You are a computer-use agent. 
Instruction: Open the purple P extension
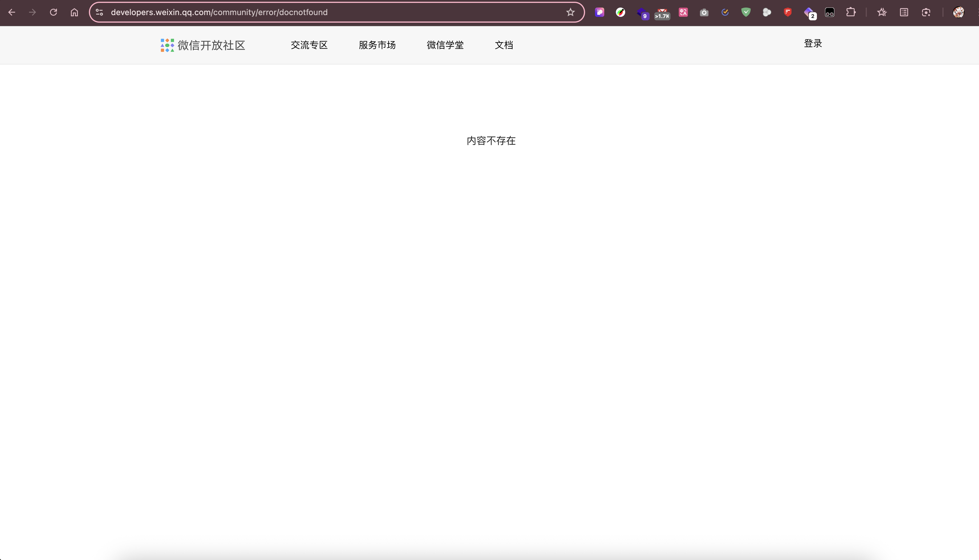click(x=600, y=12)
